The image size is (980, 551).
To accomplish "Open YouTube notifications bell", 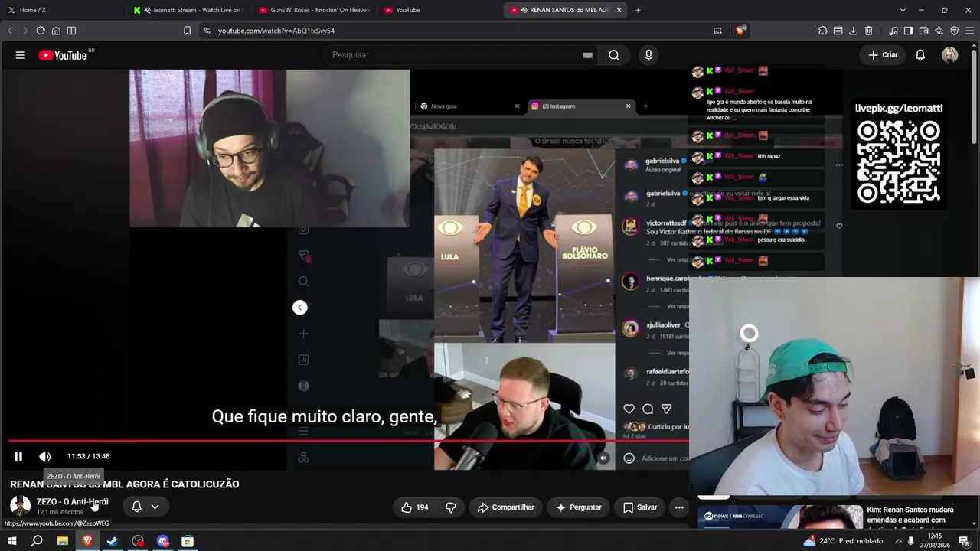I will [x=920, y=55].
